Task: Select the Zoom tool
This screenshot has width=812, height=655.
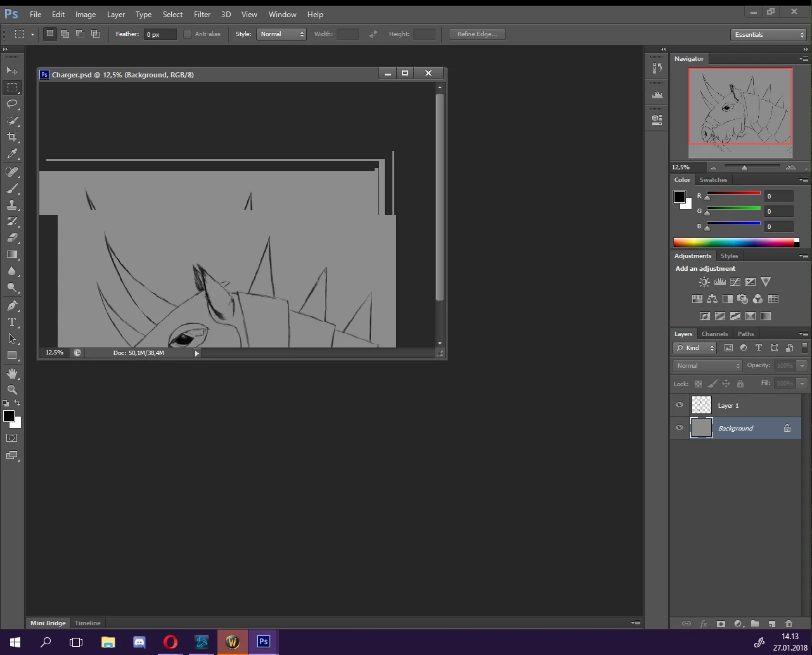Action: click(12, 390)
